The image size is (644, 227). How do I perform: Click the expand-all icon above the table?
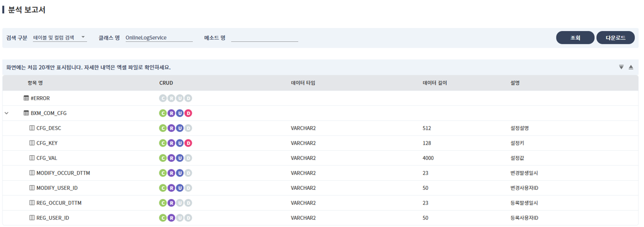click(x=621, y=67)
